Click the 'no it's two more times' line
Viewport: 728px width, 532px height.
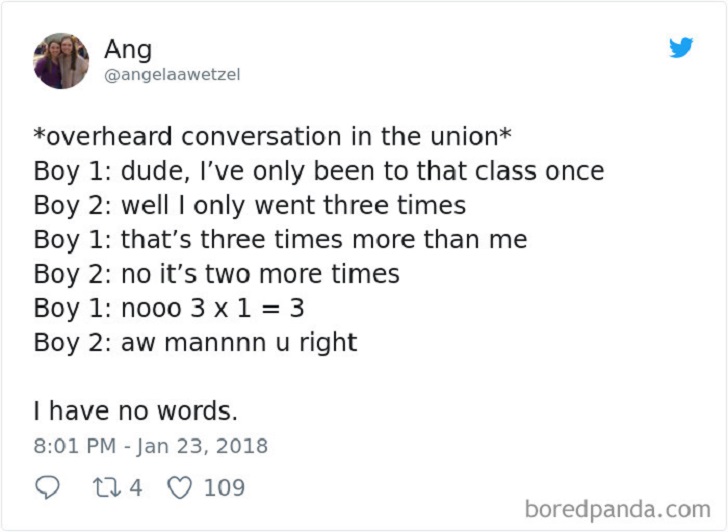217,274
